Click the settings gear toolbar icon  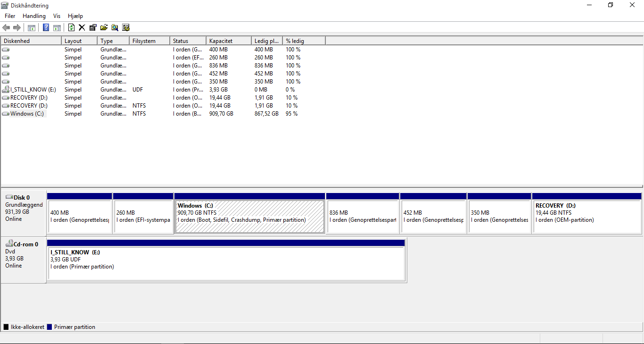[x=126, y=28]
